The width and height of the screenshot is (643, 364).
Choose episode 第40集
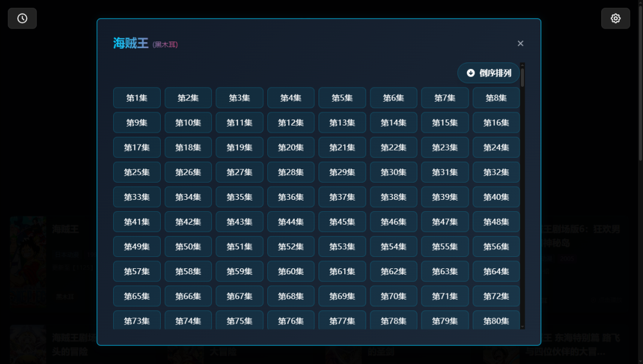pyautogui.click(x=496, y=197)
